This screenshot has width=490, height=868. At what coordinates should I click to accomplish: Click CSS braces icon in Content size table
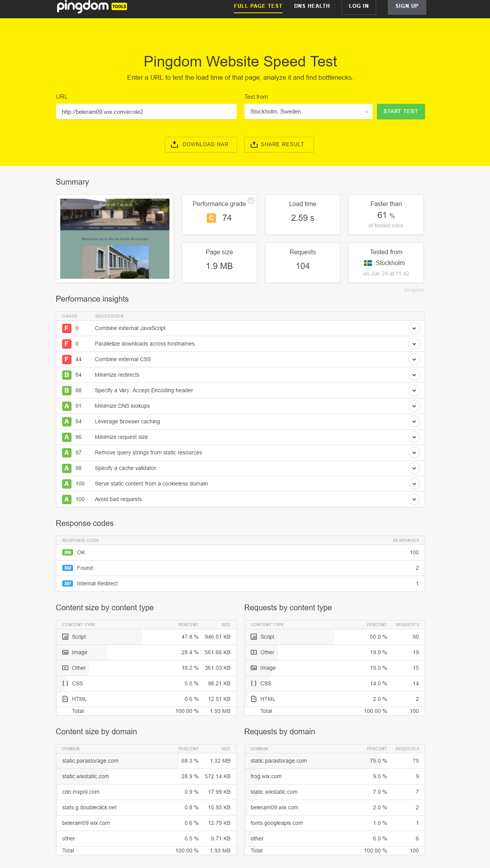(65, 683)
